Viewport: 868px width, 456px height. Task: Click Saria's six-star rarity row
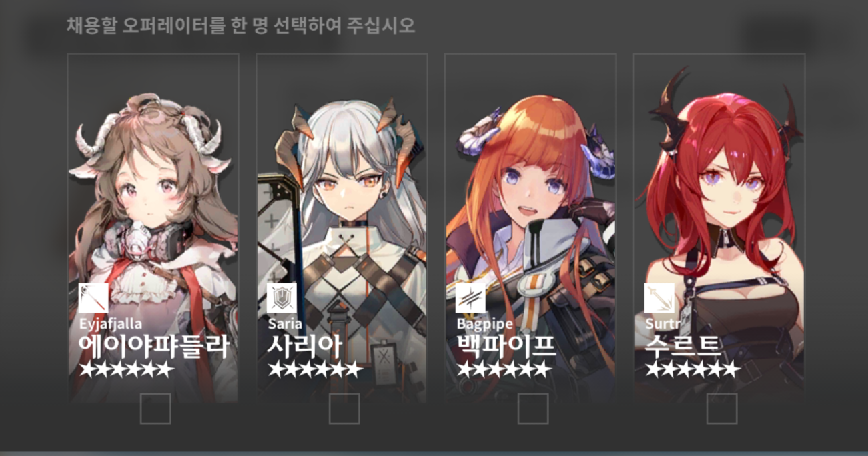tap(315, 370)
